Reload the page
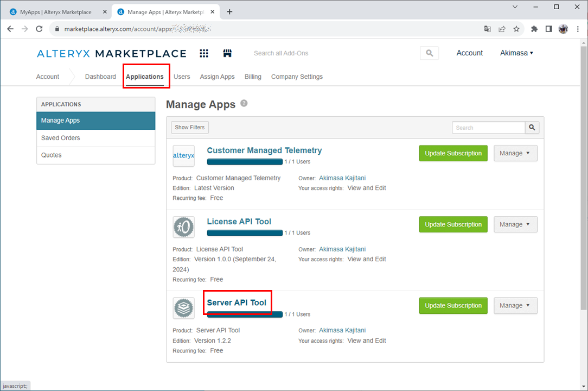 click(39, 29)
